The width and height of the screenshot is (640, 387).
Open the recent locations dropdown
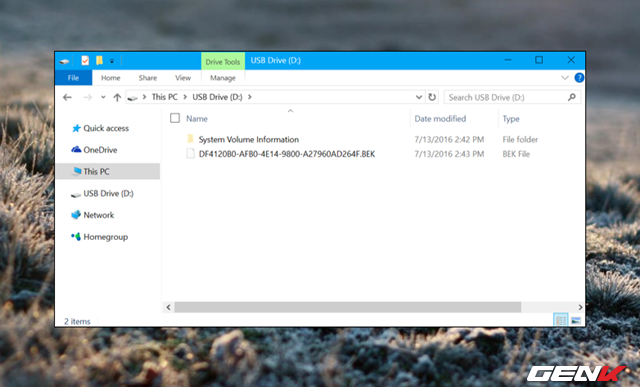[x=103, y=97]
